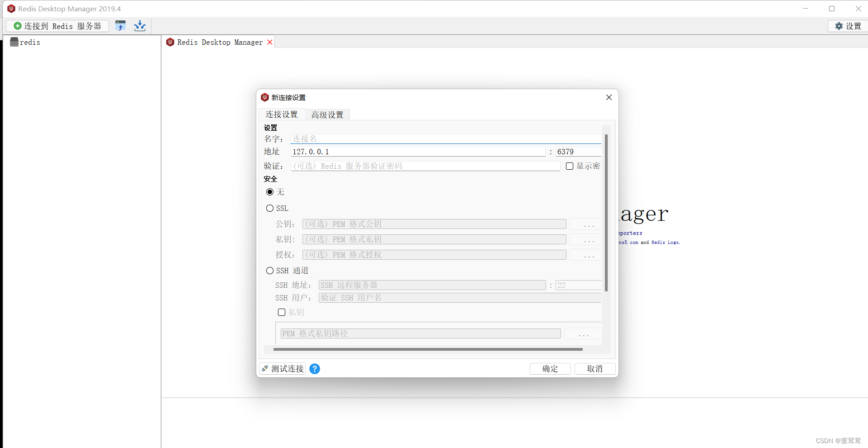Viewport: 868px width, 448px height.
Task: Maximize the Redis Desktop Manager window
Action: pos(832,9)
